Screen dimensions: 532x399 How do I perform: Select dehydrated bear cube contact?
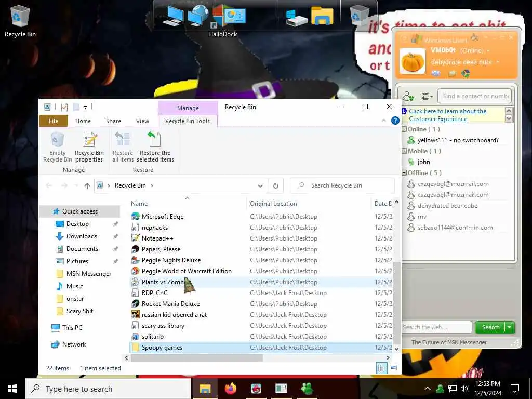click(x=447, y=206)
